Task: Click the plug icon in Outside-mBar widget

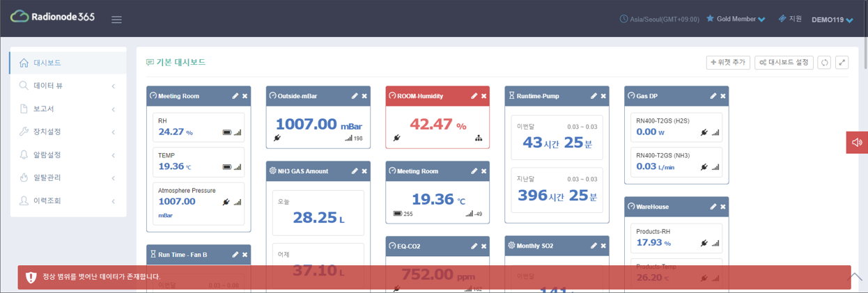Action: tap(277, 138)
